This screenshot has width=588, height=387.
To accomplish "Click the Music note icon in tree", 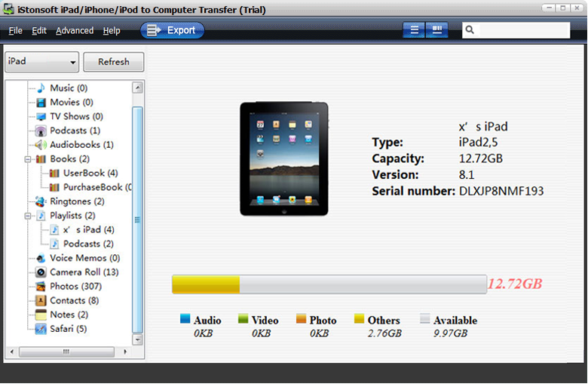I will (41, 88).
